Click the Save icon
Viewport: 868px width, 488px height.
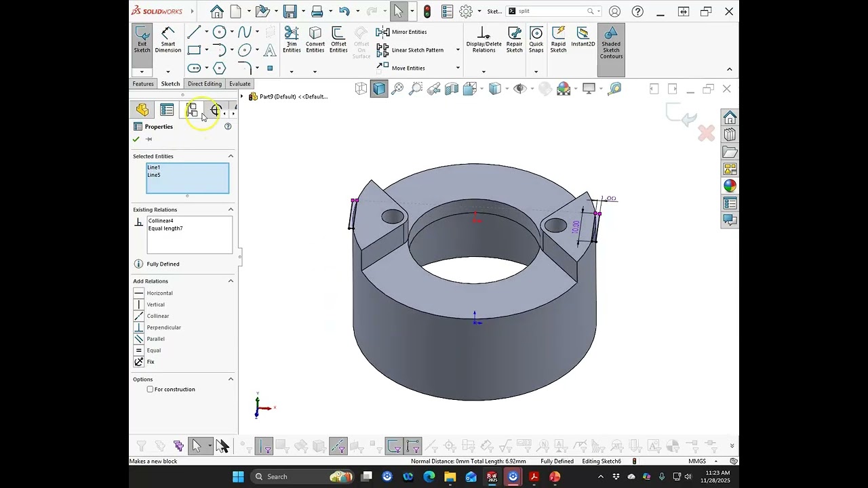coord(290,12)
